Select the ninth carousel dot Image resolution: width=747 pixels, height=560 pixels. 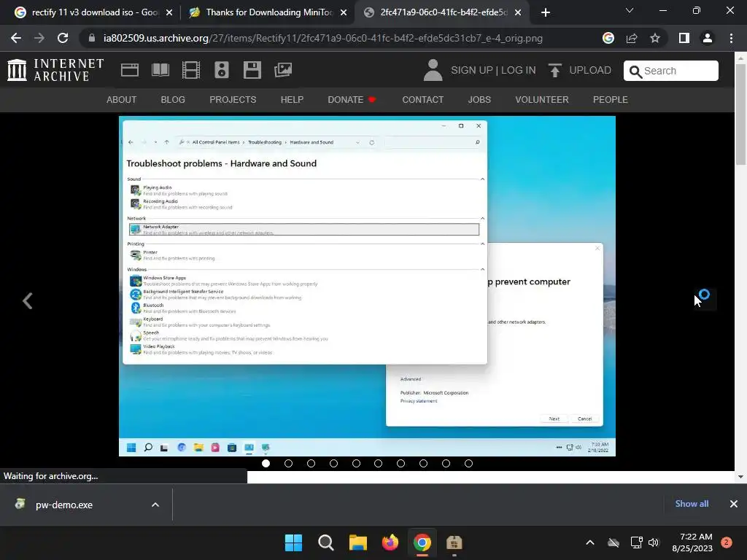(446, 463)
